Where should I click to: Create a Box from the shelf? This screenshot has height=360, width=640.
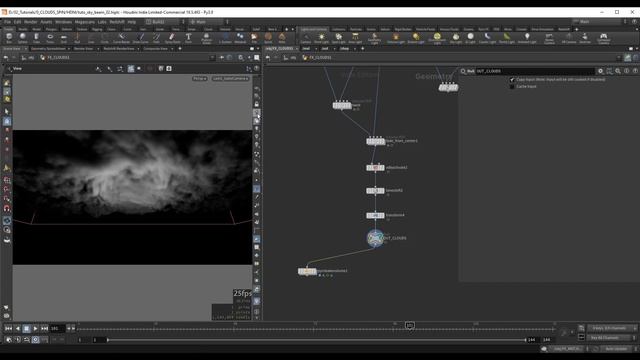click(x=9, y=38)
